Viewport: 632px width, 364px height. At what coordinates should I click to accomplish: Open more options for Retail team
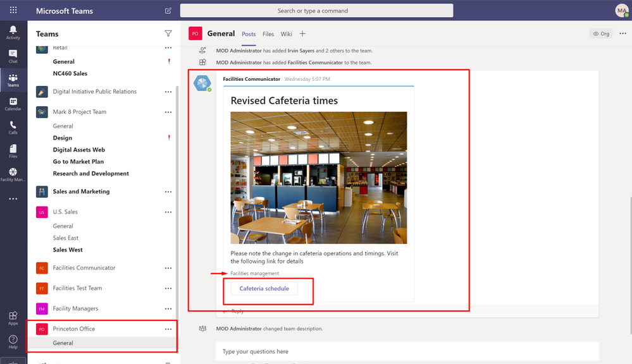coord(168,48)
